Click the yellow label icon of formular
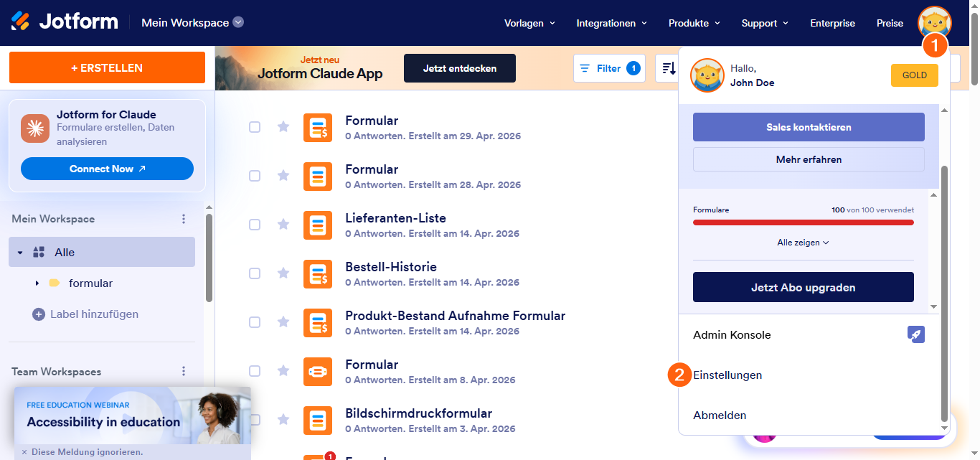 55,283
